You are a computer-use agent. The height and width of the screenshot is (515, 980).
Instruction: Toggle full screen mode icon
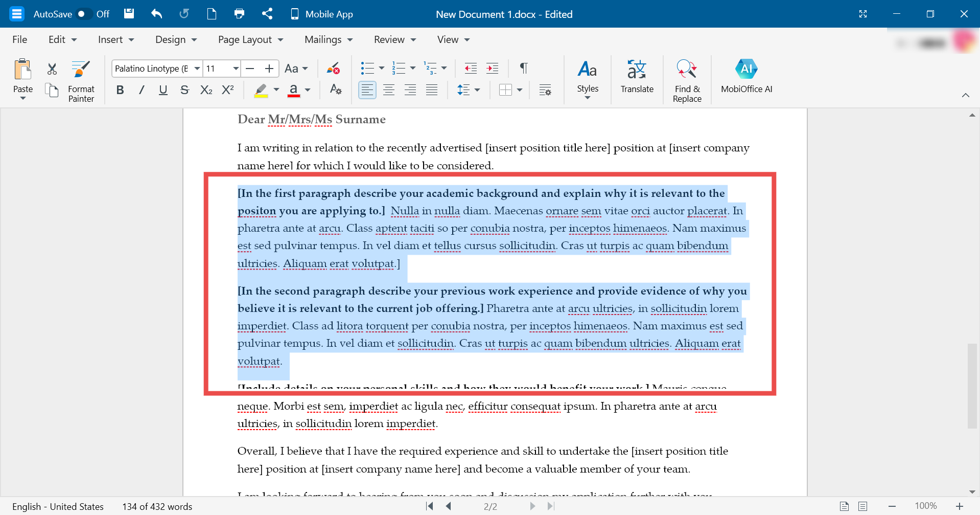[863, 14]
